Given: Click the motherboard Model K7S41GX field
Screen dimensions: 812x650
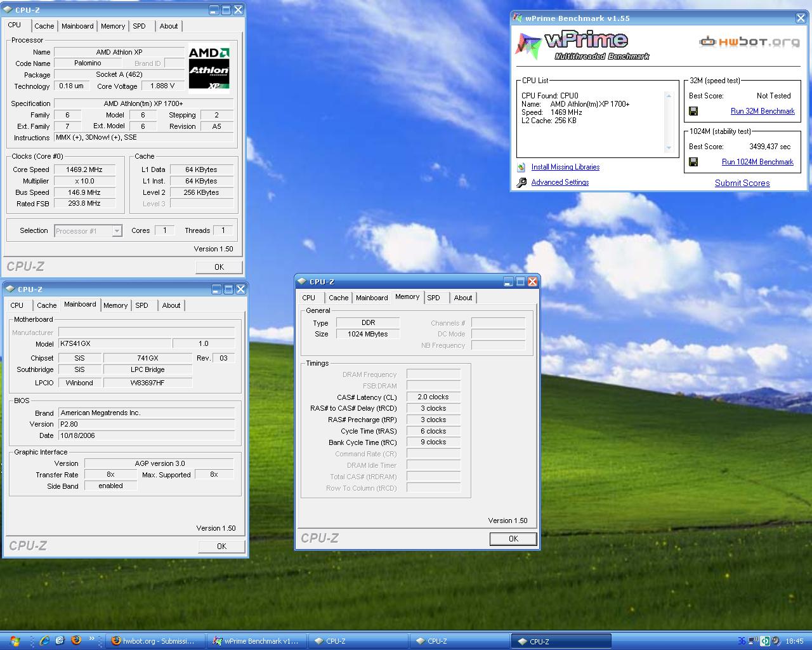Looking at the screenshot, I should tap(115, 343).
